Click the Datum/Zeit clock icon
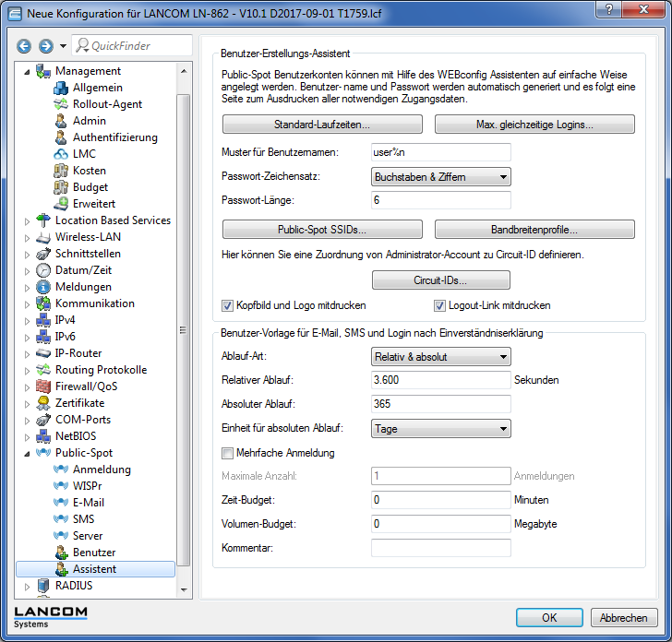Screen dimensions: 672x642 pos(43,270)
